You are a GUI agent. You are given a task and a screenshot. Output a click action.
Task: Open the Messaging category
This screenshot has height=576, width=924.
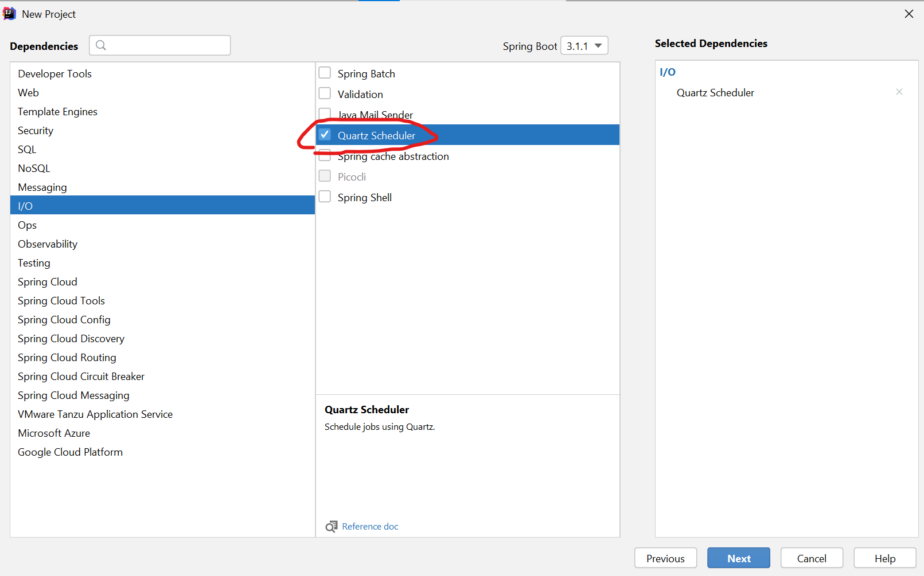point(162,187)
